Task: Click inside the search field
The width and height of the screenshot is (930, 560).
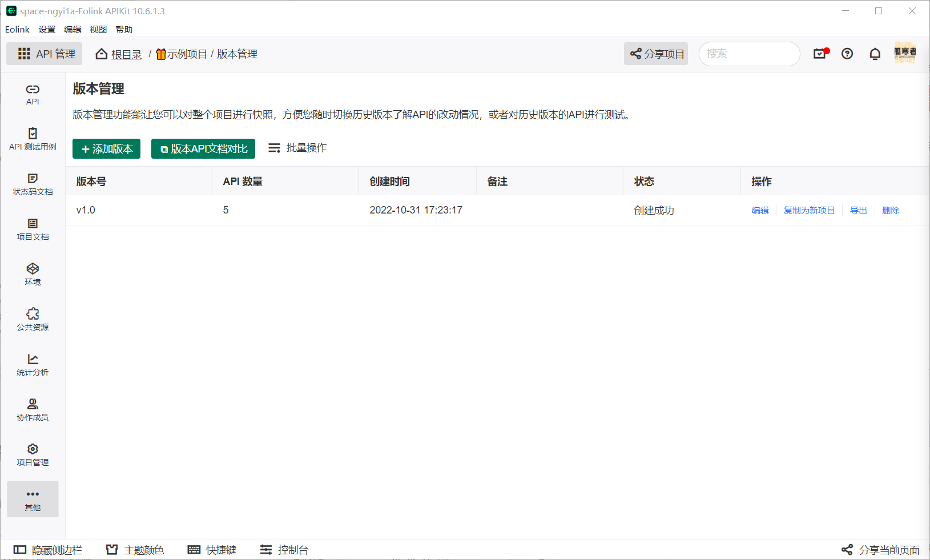Action: pyautogui.click(x=749, y=54)
